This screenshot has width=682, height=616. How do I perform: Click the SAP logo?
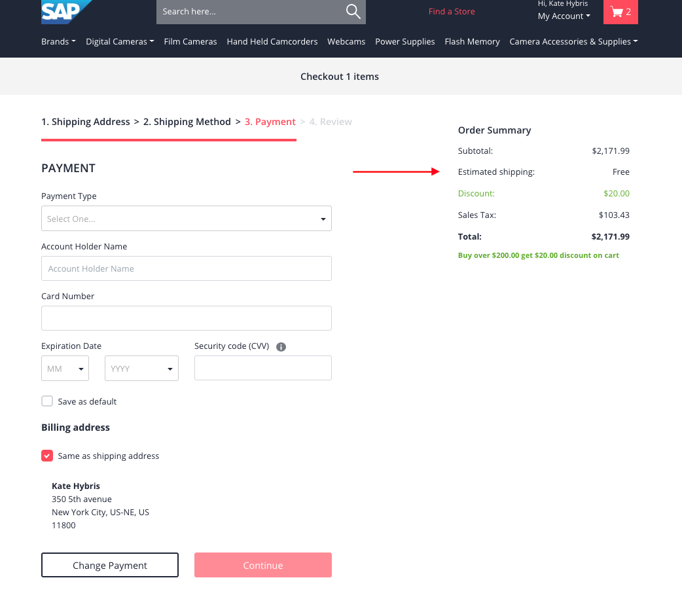[x=66, y=12]
